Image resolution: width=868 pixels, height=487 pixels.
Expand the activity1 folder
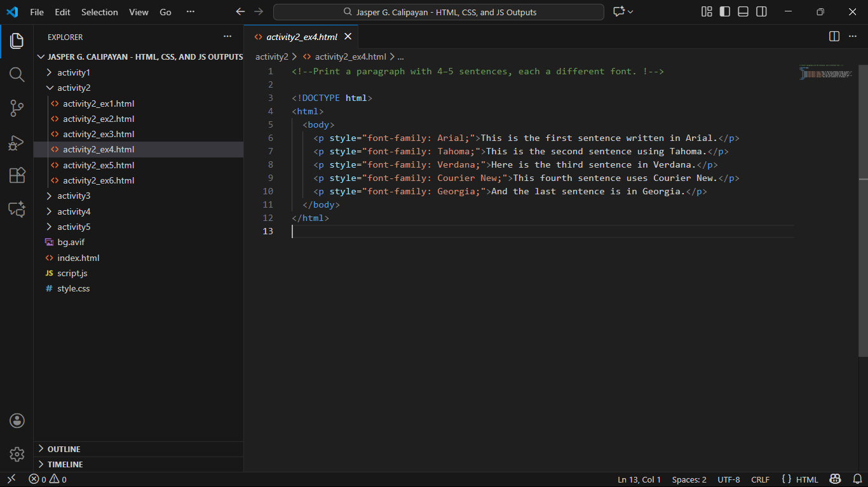(73, 72)
